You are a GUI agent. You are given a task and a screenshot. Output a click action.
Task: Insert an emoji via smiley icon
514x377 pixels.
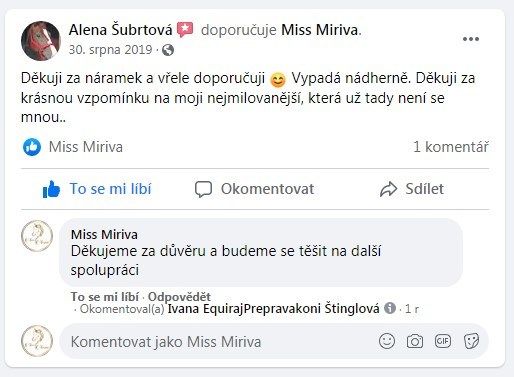tap(387, 341)
